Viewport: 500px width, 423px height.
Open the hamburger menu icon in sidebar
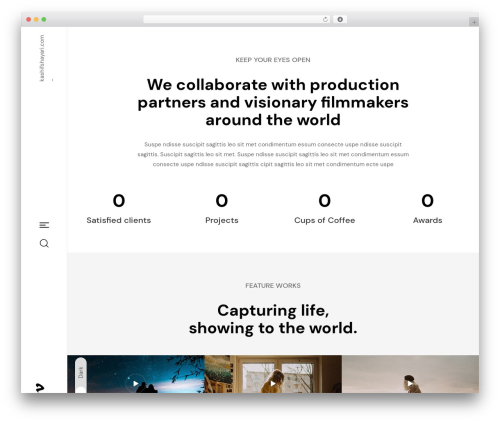click(x=44, y=225)
